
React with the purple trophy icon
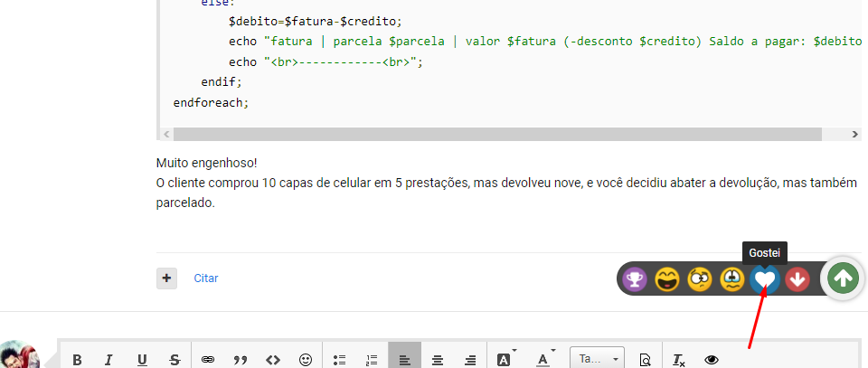[636, 279]
